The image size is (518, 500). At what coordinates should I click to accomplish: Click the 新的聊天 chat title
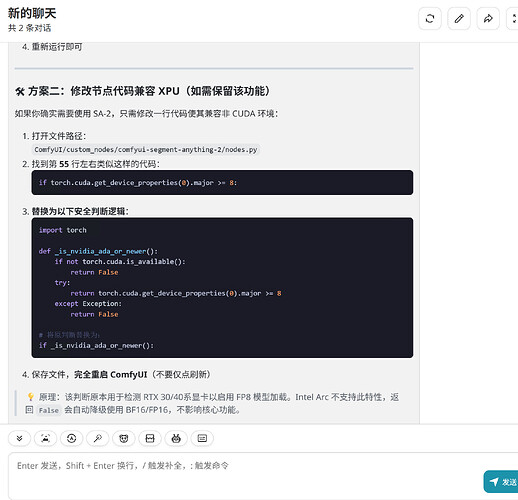point(32,13)
